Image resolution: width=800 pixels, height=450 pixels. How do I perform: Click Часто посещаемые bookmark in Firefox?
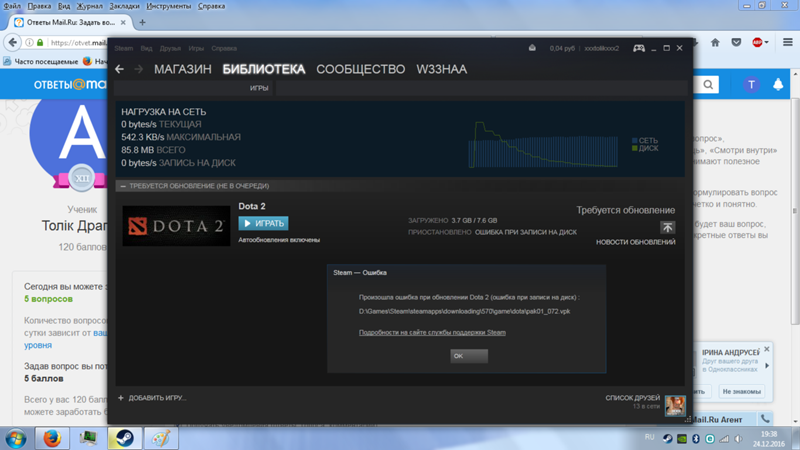(41, 61)
